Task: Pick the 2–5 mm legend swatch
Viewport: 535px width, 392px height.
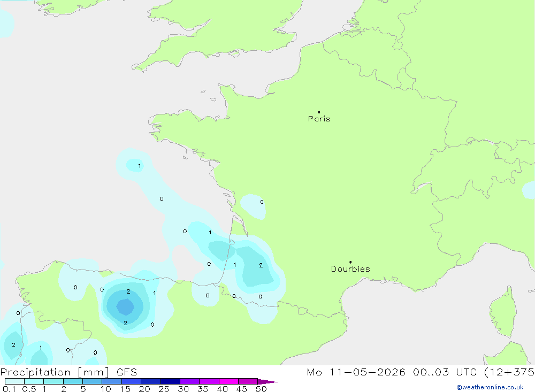Action: (x=73, y=381)
